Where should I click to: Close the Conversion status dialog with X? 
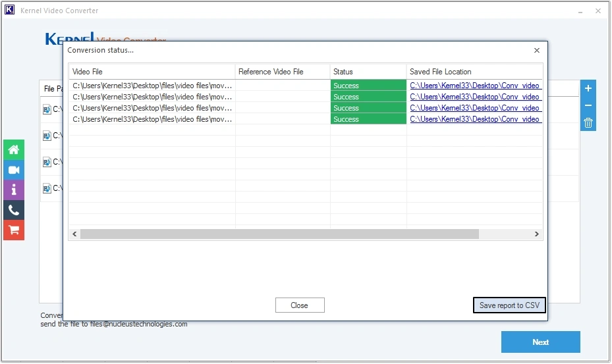click(537, 51)
